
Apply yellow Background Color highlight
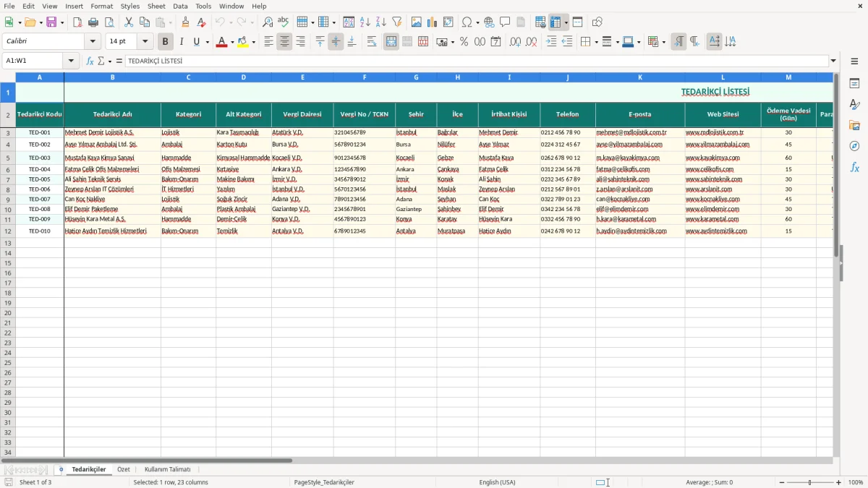pos(243,42)
